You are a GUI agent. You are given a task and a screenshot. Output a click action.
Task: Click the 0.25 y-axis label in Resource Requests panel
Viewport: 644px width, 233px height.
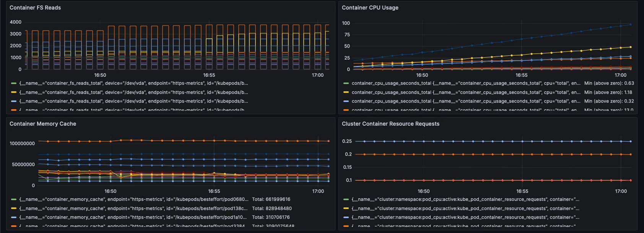point(347,141)
